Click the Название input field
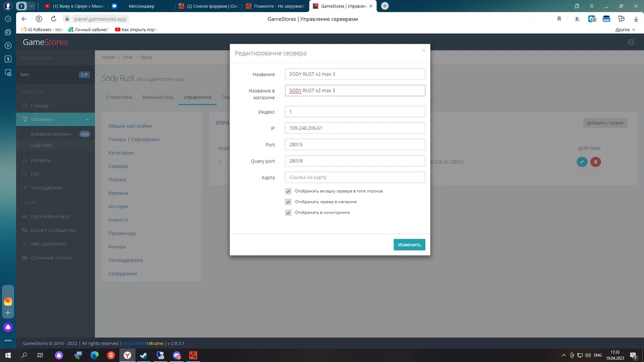Image resolution: width=644 pixels, height=362 pixels. click(355, 74)
